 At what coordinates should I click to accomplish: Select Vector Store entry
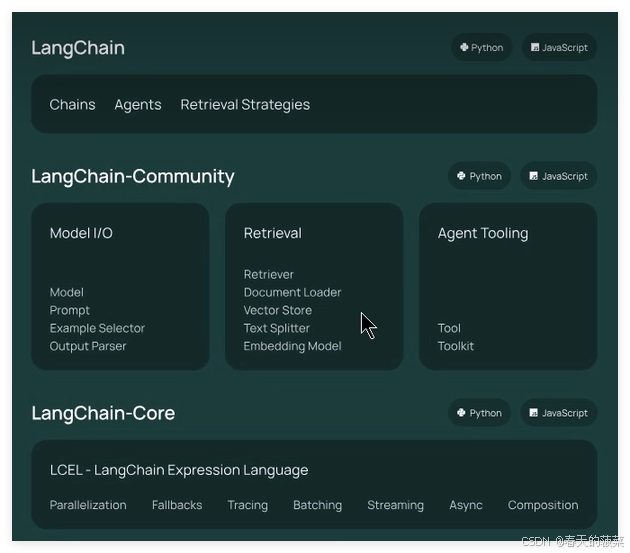pos(278,310)
